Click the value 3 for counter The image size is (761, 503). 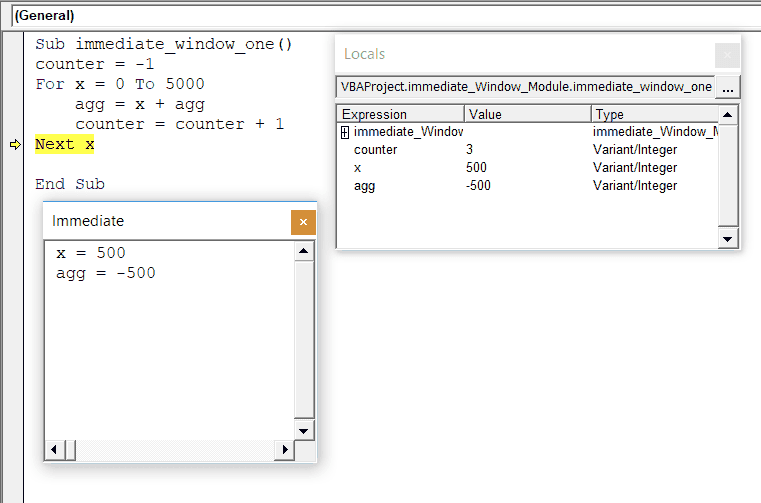pyautogui.click(x=469, y=150)
